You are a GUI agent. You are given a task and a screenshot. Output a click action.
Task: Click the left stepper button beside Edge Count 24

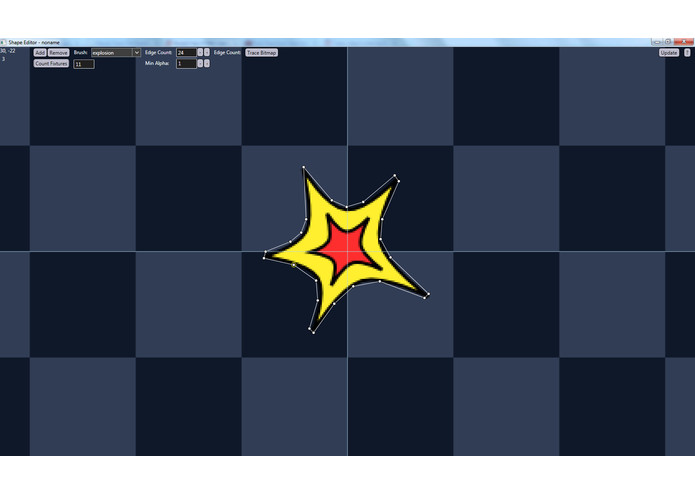[x=200, y=52]
